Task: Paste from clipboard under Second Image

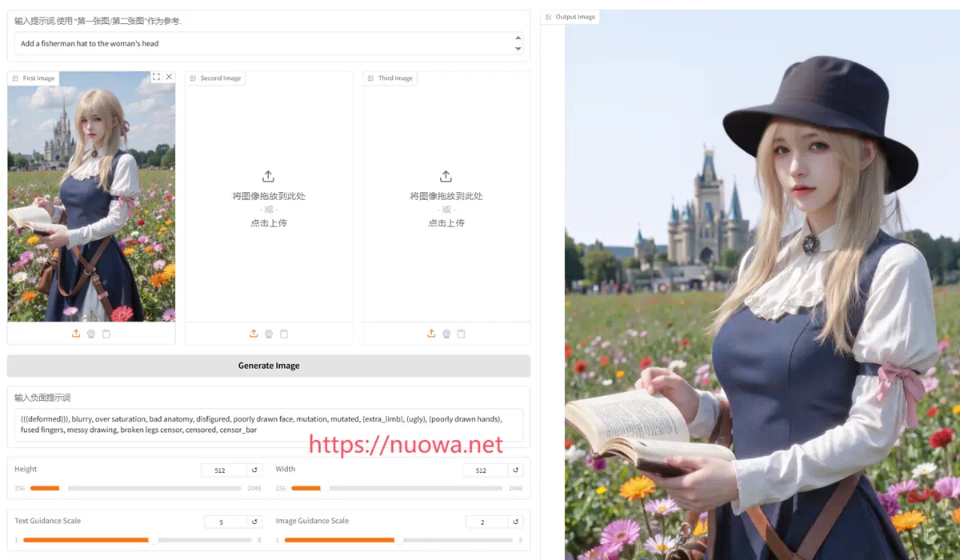Action: click(284, 334)
